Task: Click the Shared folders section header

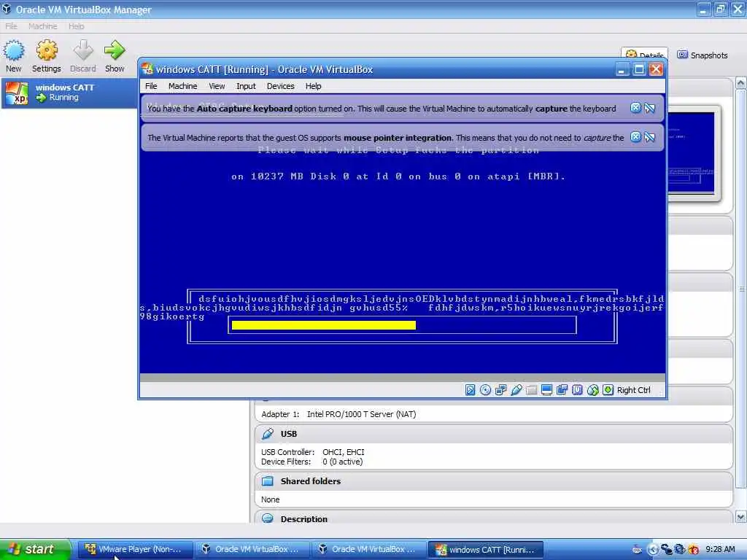Action: 494,481
